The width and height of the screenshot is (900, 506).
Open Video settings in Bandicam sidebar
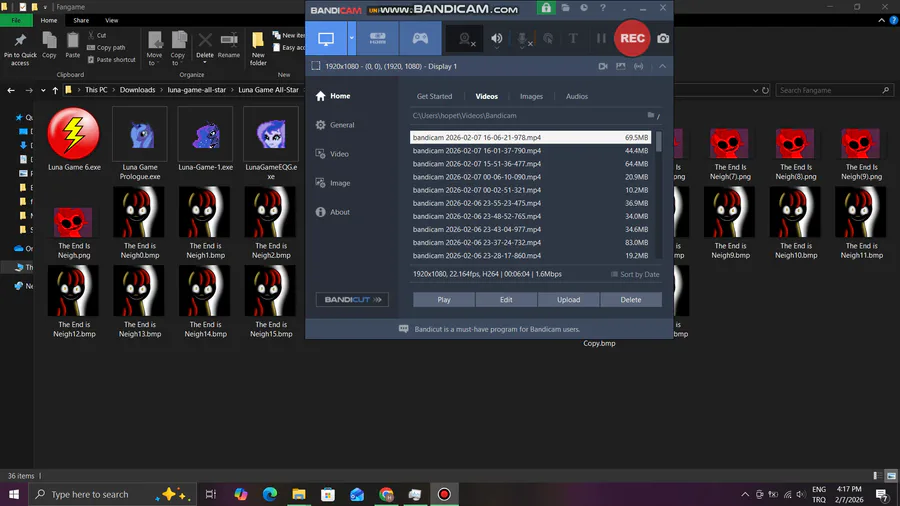332,154
